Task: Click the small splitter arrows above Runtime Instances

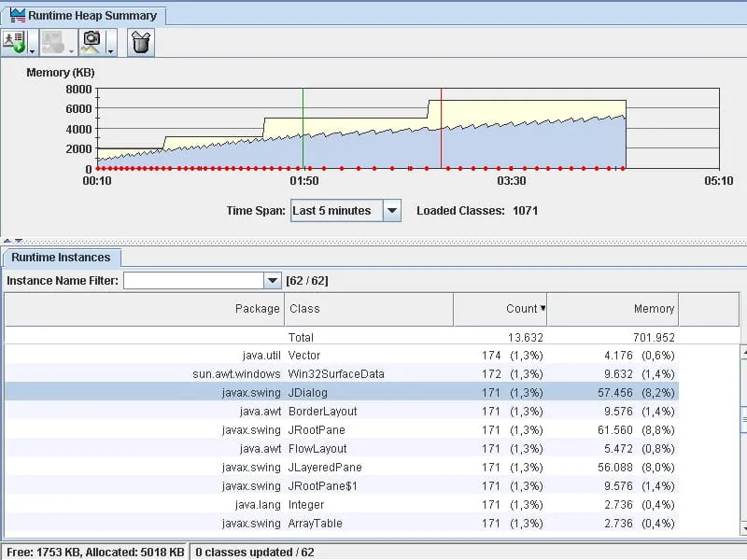Action: click(x=13, y=241)
